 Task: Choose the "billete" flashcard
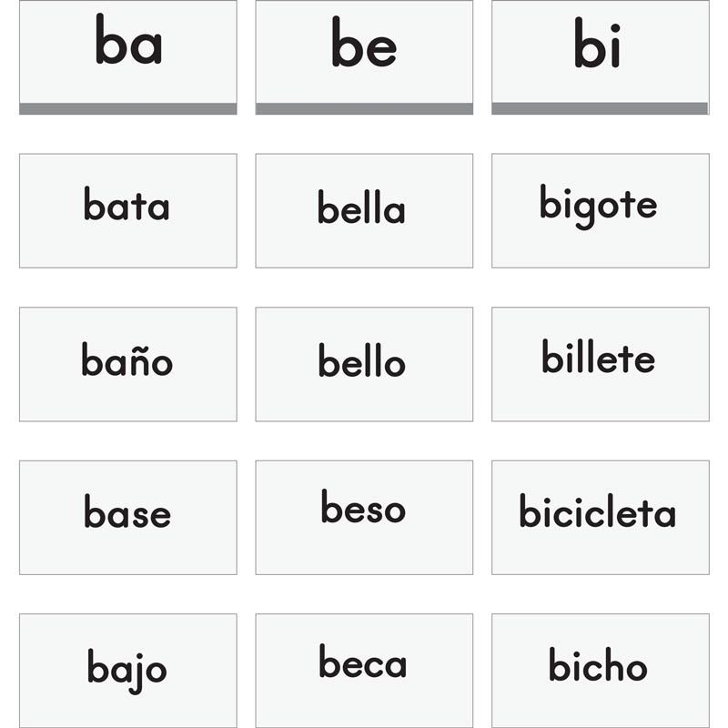point(600,364)
